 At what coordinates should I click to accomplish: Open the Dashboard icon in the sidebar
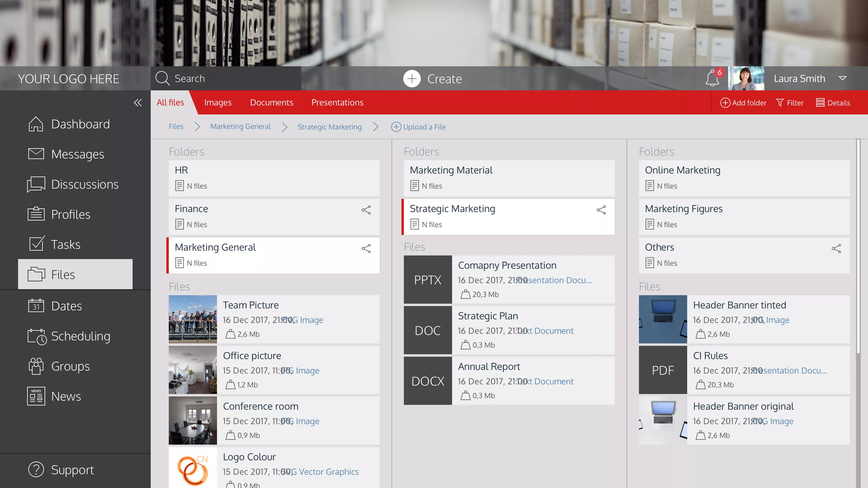pos(35,124)
